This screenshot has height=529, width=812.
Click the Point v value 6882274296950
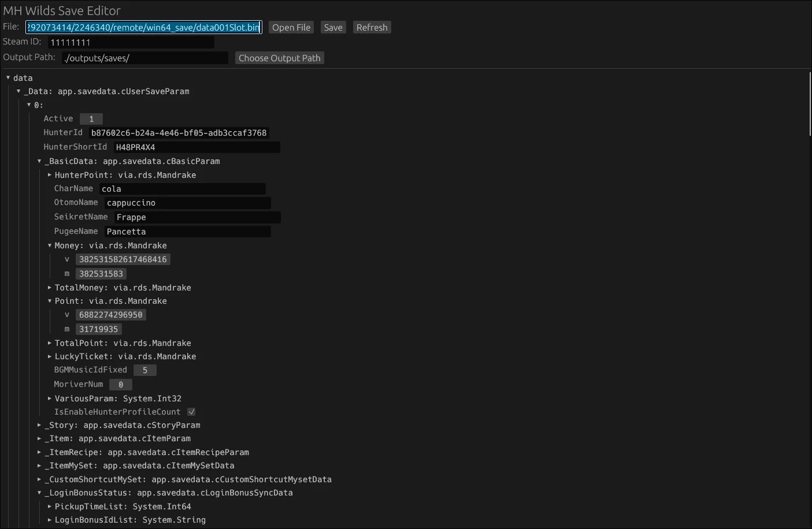click(x=111, y=315)
